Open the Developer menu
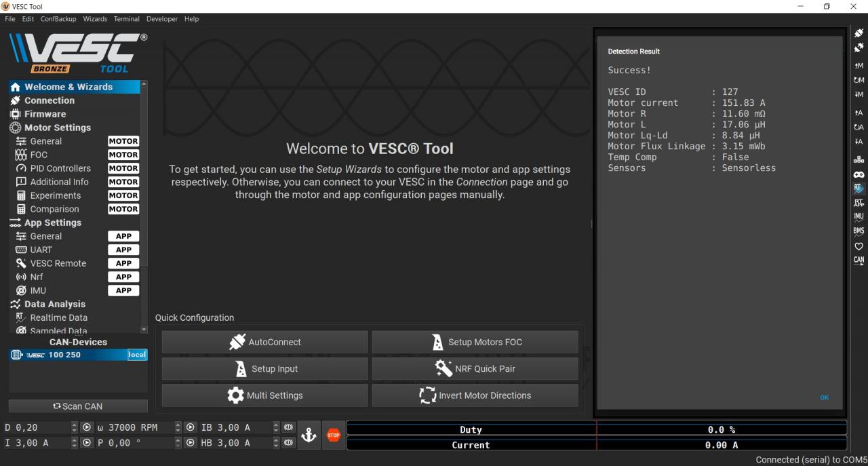 click(x=162, y=19)
